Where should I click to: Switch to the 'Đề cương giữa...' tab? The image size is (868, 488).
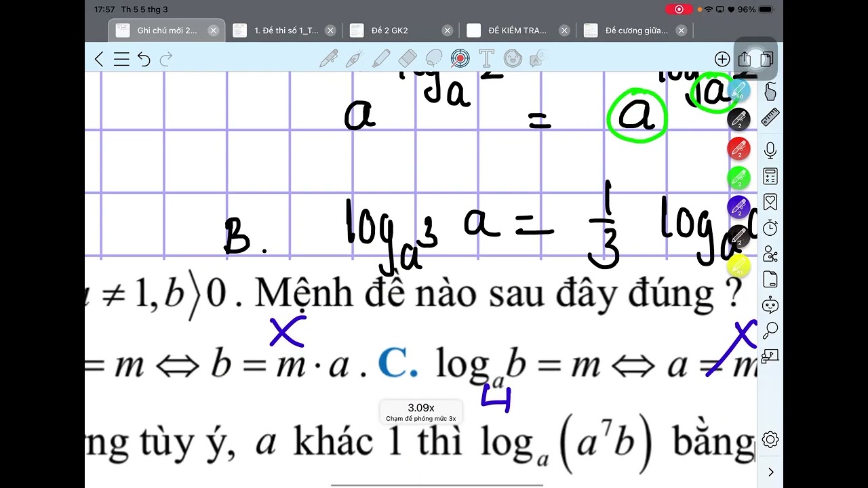635,30
